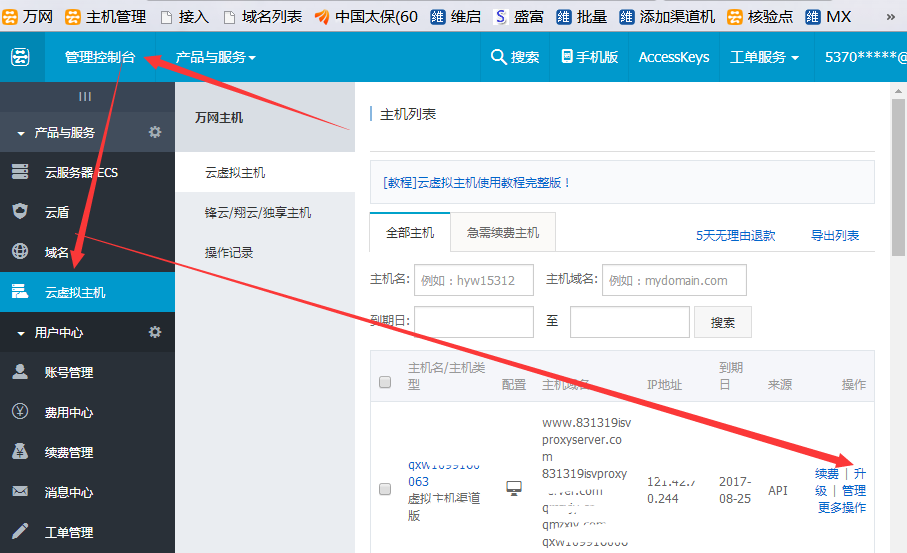Click the 到期日 end date field

[629, 322]
